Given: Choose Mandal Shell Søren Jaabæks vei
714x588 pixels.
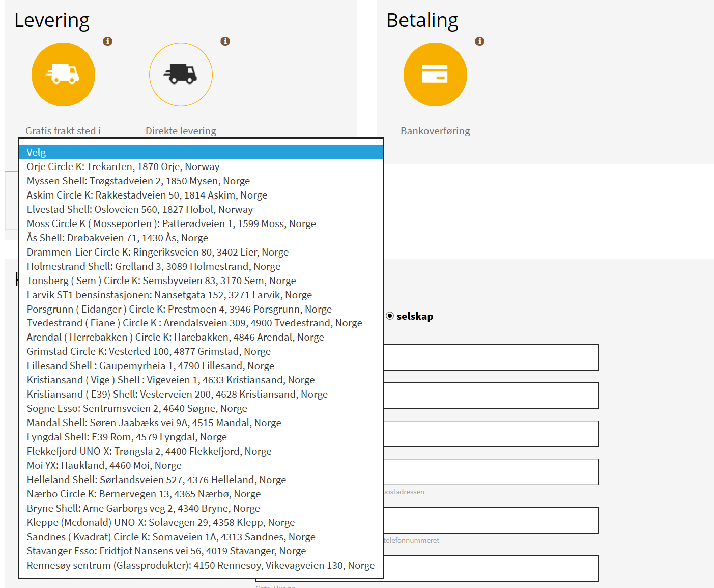Looking at the screenshot, I should [x=201, y=423].
